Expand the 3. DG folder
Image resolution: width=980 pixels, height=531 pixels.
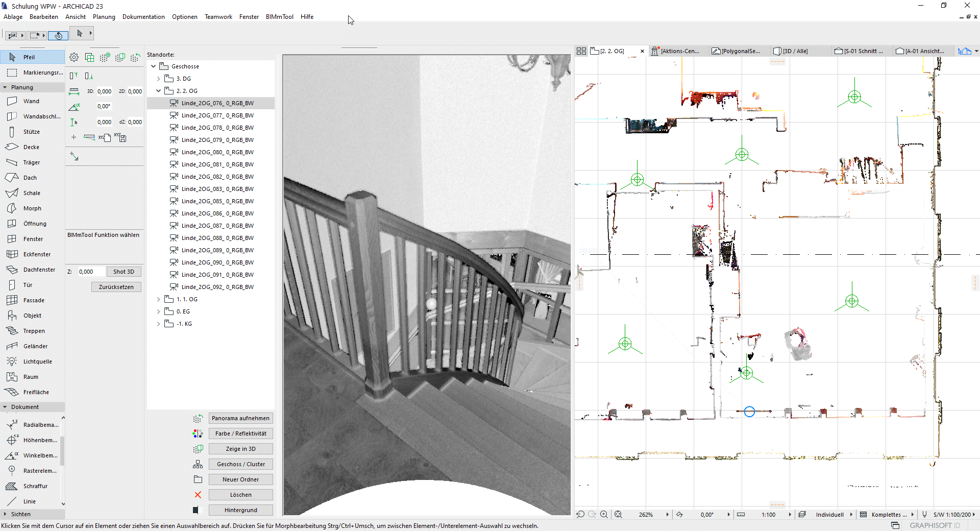[x=158, y=79]
